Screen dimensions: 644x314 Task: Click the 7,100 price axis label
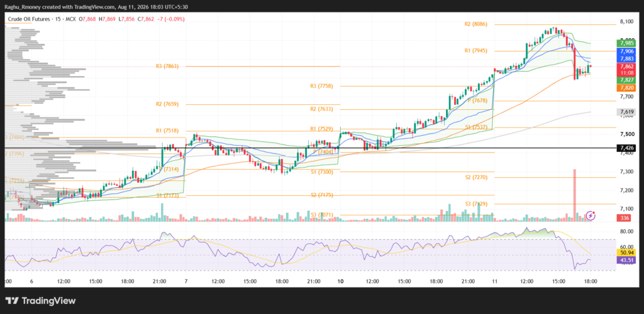[x=627, y=209]
